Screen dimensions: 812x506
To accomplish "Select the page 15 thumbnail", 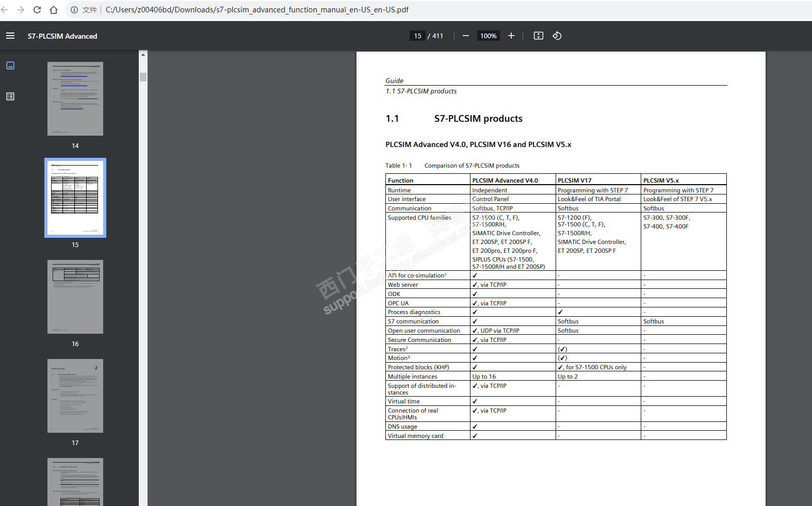I will pos(75,198).
